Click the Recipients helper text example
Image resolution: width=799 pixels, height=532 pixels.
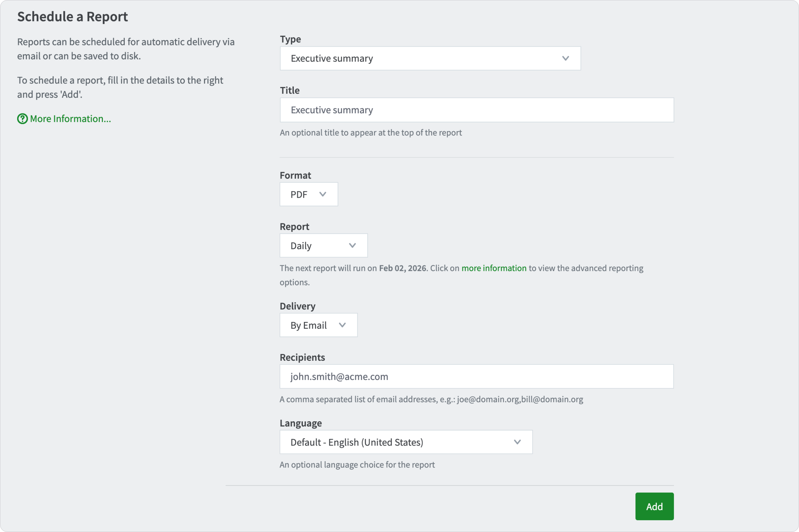[x=431, y=399]
